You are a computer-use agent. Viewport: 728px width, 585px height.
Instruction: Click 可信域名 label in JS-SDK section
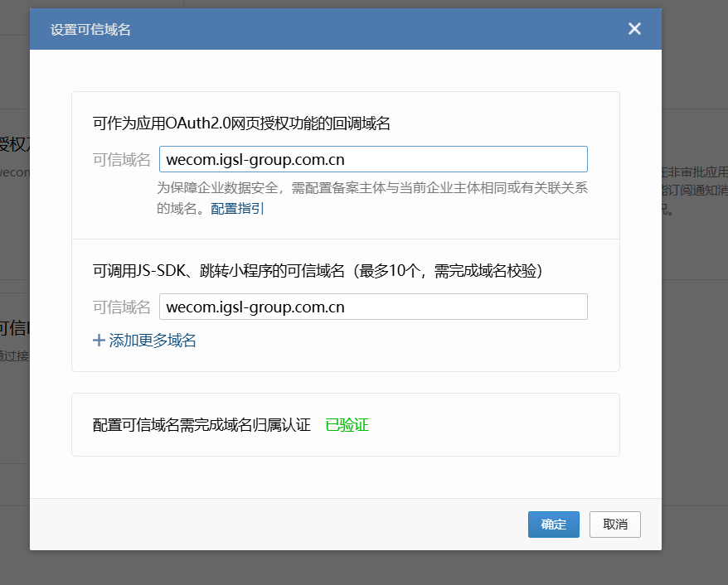coord(122,307)
